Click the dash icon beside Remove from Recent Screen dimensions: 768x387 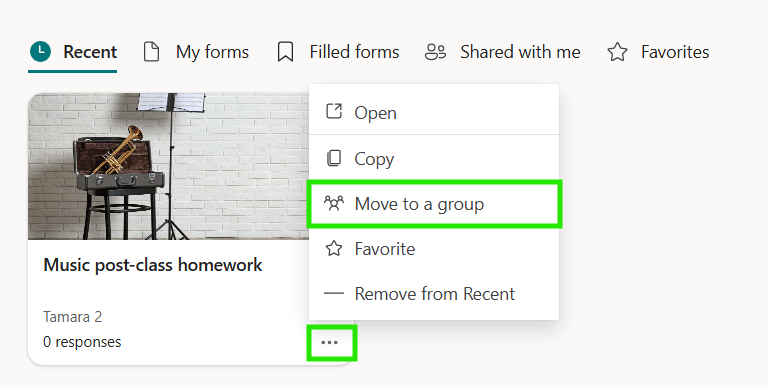click(x=334, y=294)
